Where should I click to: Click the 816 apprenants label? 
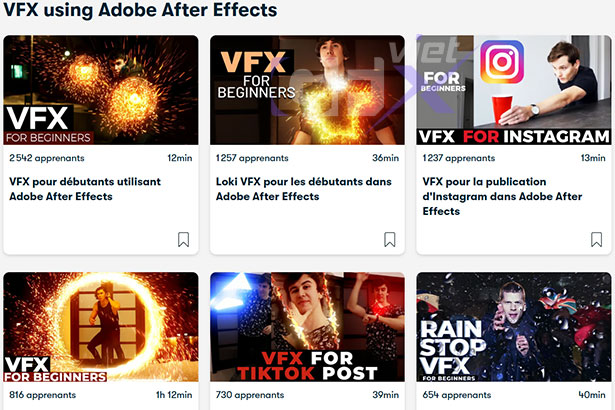(x=42, y=395)
